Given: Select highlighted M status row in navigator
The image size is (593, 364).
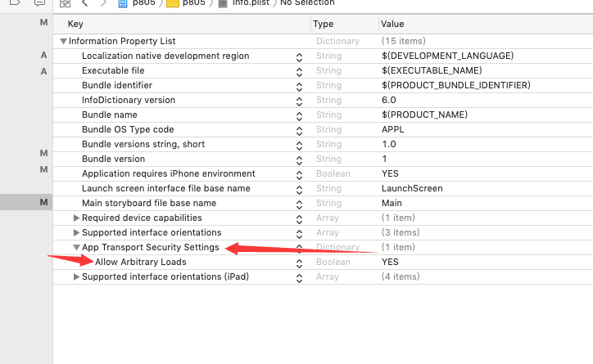Looking at the screenshot, I should tap(26, 202).
